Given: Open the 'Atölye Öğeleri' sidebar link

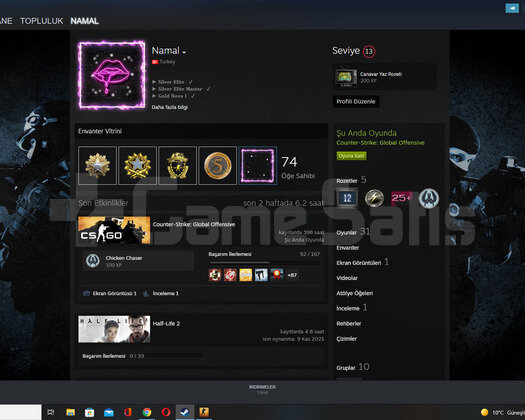Looking at the screenshot, I should (x=355, y=293).
